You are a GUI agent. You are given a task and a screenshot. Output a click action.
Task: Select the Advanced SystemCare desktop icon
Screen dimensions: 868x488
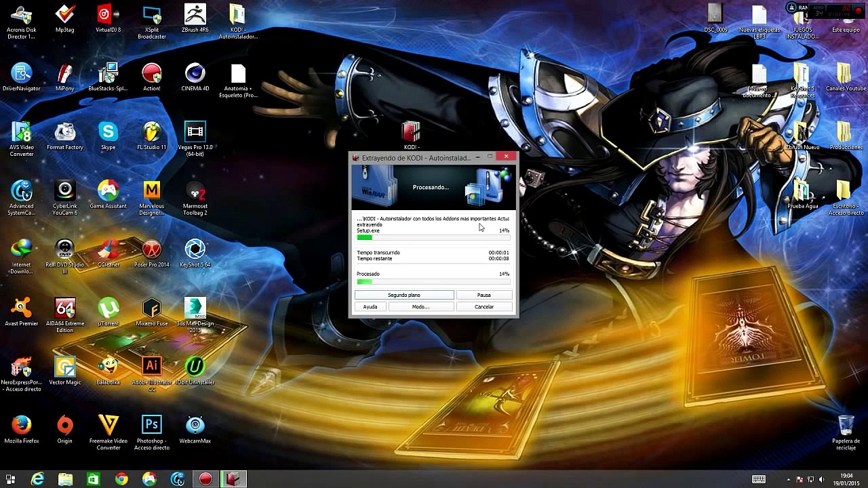point(22,199)
